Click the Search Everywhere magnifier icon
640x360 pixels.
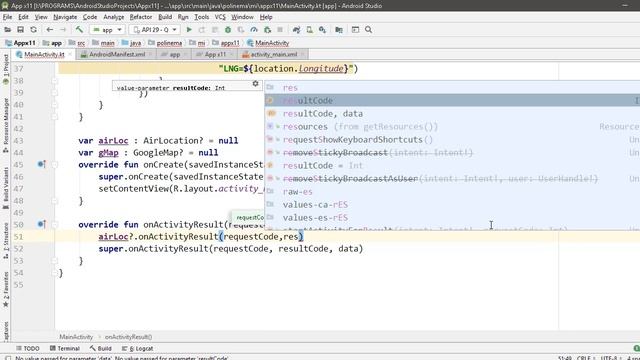pyautogui.click(x=368, y=30)
